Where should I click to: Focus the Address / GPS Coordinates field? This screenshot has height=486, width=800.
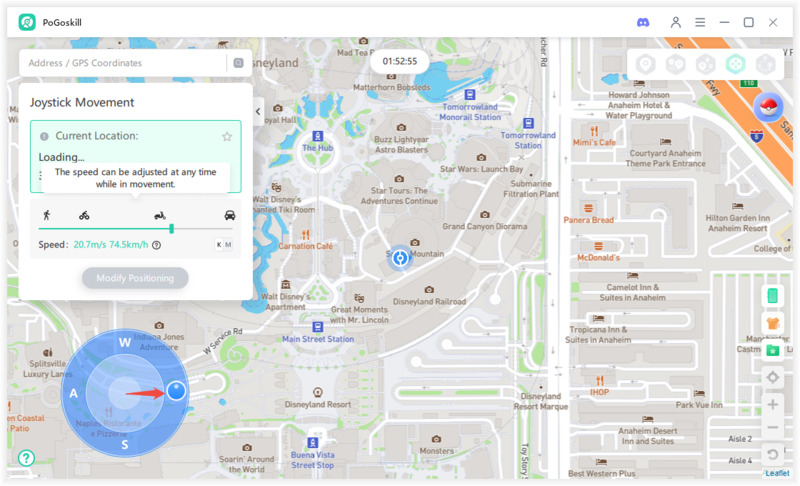point(125,63)
